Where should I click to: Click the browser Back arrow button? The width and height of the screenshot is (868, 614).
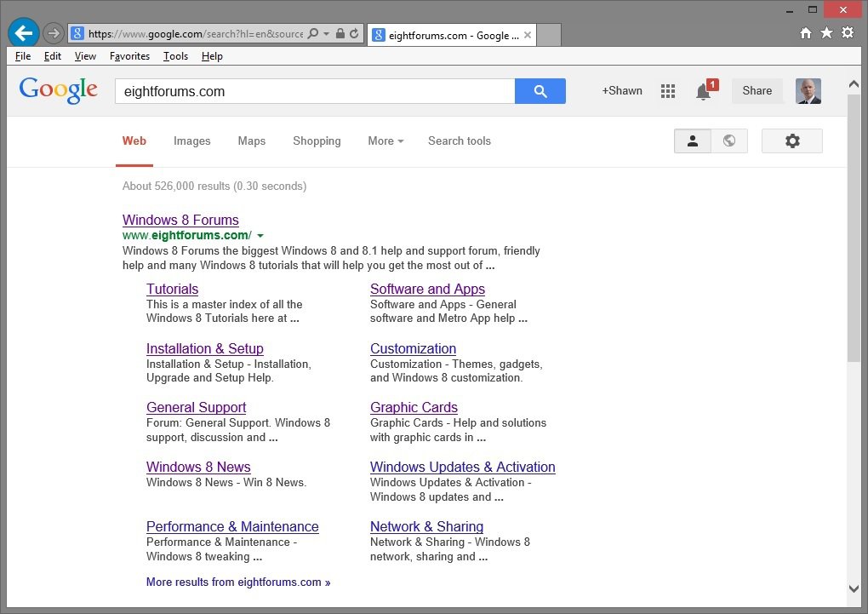[24, 33]
